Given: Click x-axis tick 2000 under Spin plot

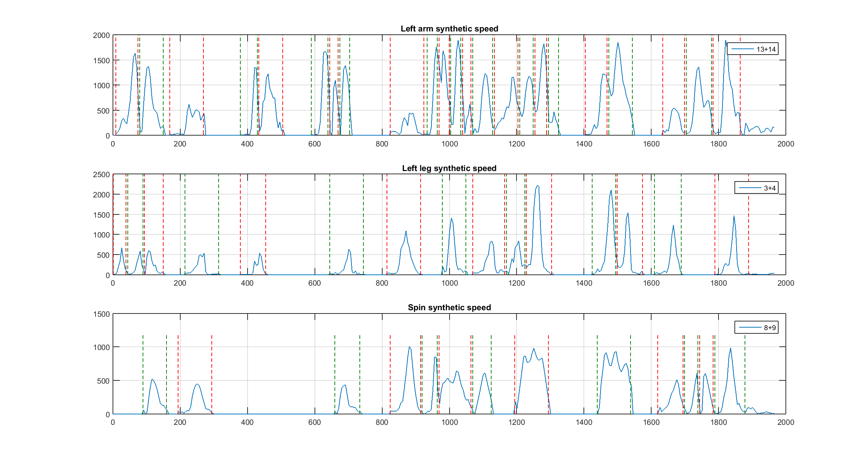Looking at the screenshot, I should click(786, 422).
